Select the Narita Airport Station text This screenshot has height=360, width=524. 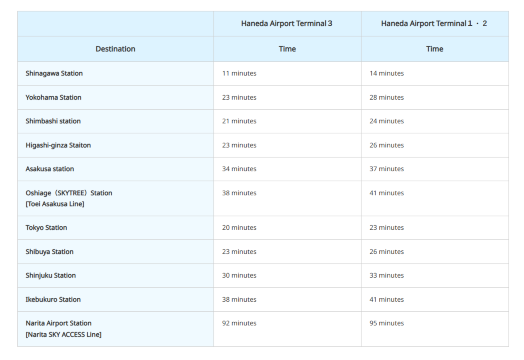pyautogui.click(x=58, y=323)
